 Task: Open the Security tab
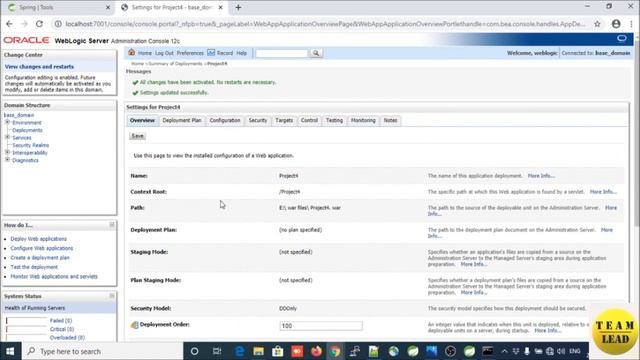point(258,120)
